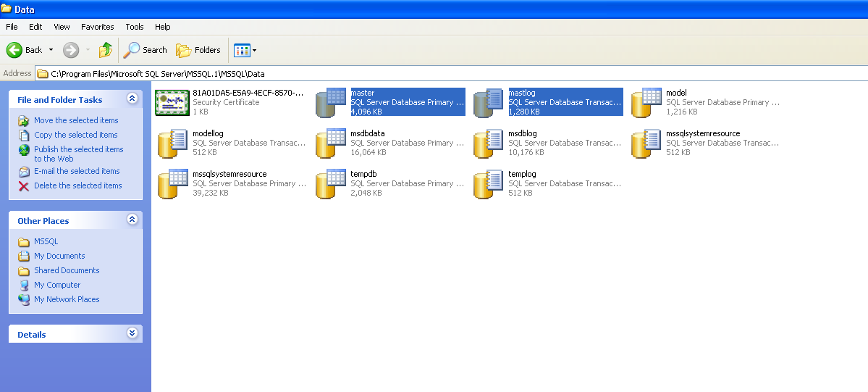
Task: Click the 81A01DA5-E5A9 certificate name
Action: coord(248,93)
